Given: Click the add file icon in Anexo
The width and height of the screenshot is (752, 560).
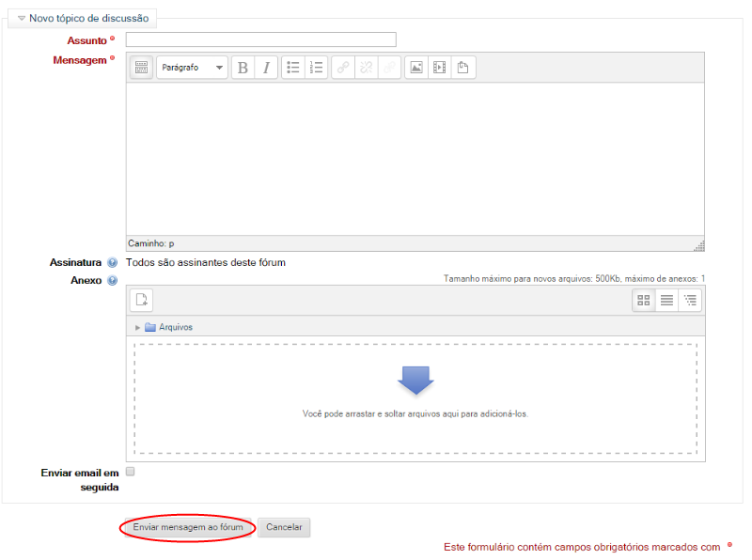Looking at the screenshot, I should pyautogui.click(x=141, y=300).
